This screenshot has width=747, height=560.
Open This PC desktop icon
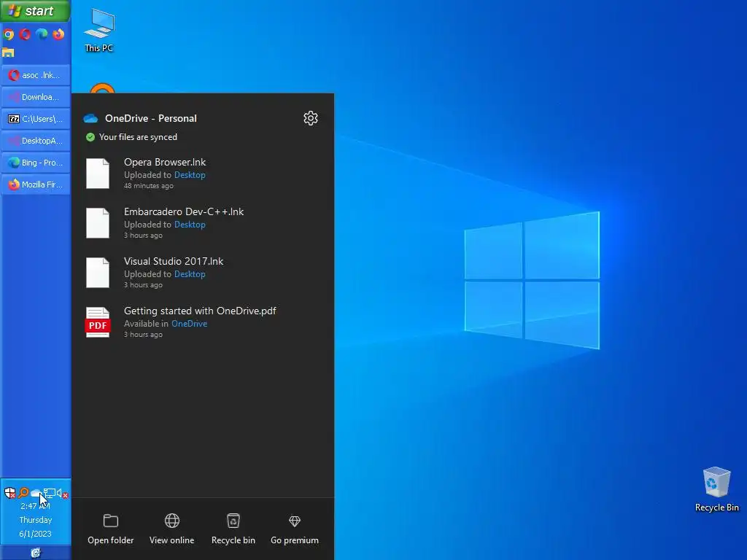[99, 30]
